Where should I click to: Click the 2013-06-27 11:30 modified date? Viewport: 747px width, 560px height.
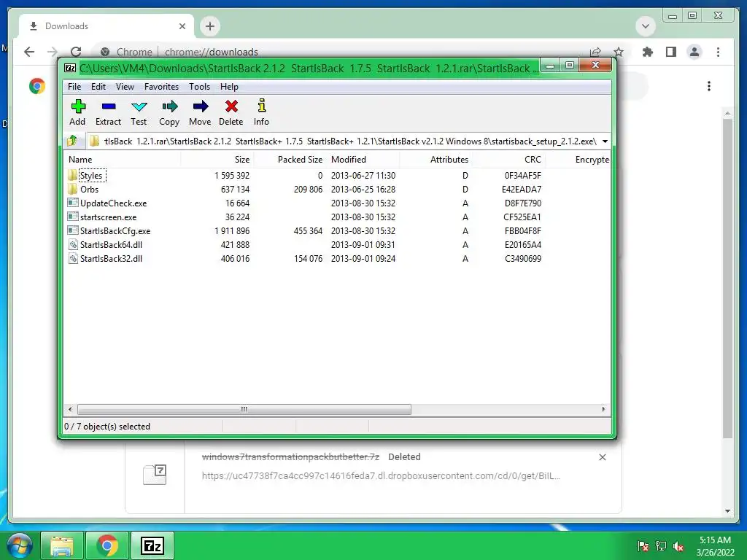click(x=363, y=175)
